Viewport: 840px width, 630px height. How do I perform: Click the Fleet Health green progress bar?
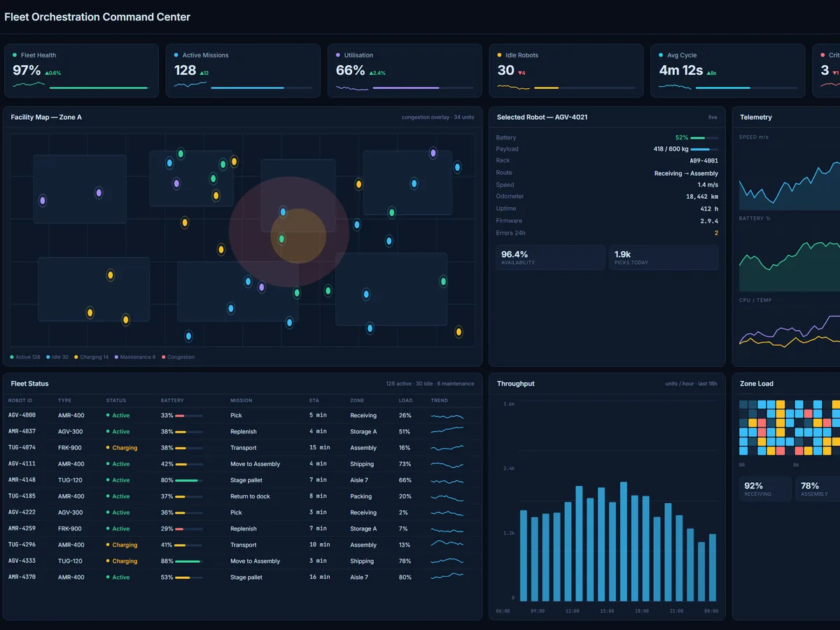99,88
